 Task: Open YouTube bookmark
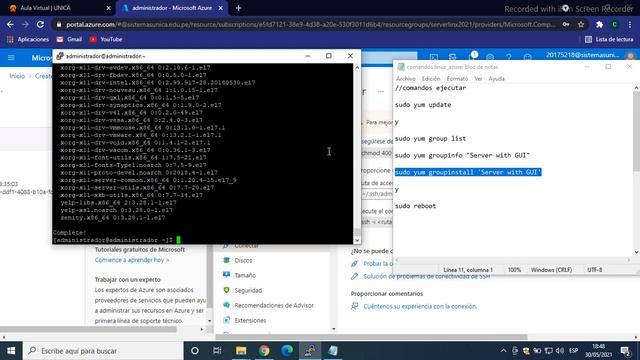(106, 39)
